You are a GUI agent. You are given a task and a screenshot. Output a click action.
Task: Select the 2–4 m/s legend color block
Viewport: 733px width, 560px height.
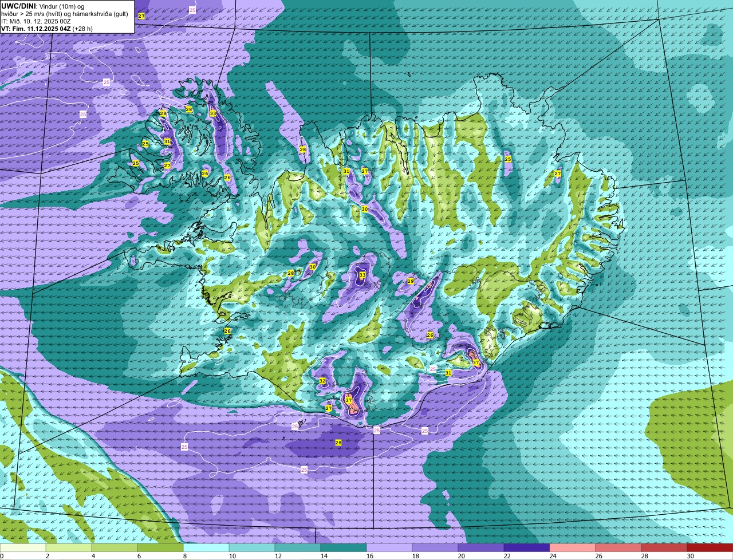69,548
